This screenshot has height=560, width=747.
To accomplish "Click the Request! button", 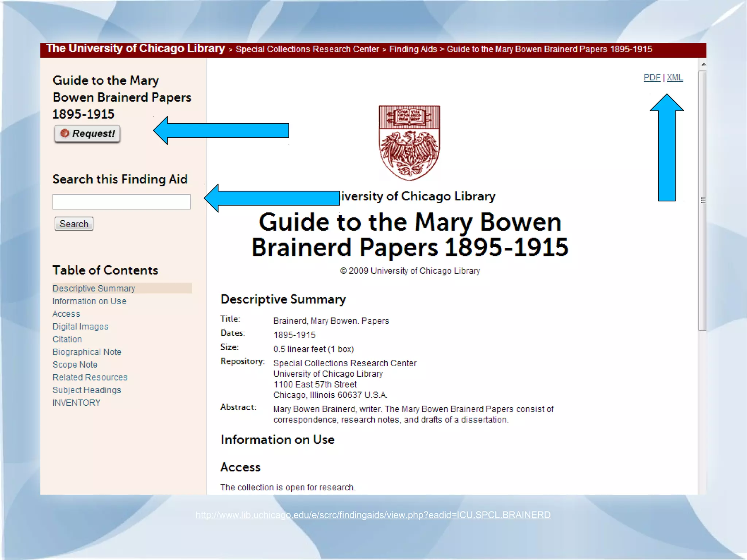I will pos(87,134).
